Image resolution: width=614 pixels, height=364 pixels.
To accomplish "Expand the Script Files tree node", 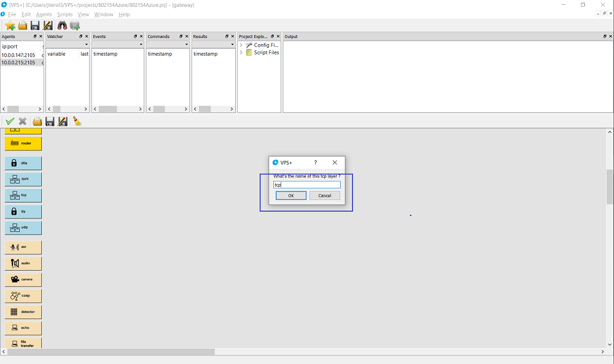I will click(x=241, y=53).
